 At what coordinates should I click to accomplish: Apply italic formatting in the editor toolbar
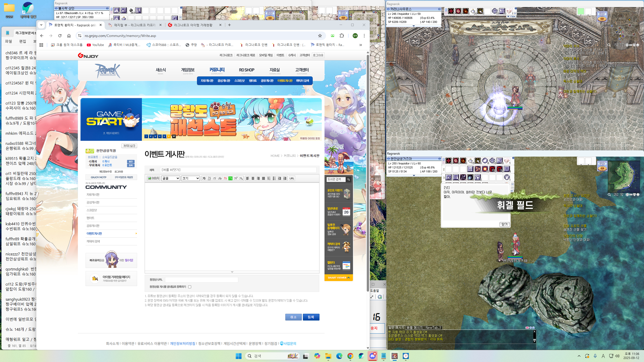214,178
